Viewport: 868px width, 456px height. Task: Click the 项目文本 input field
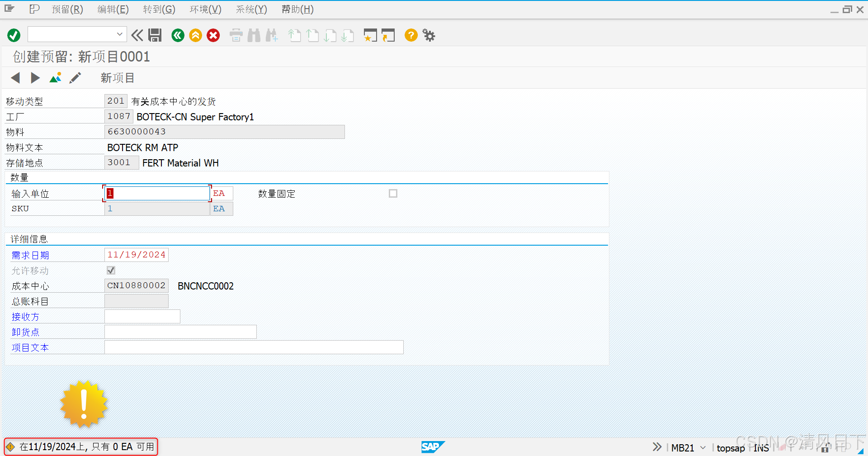[254, 347]
